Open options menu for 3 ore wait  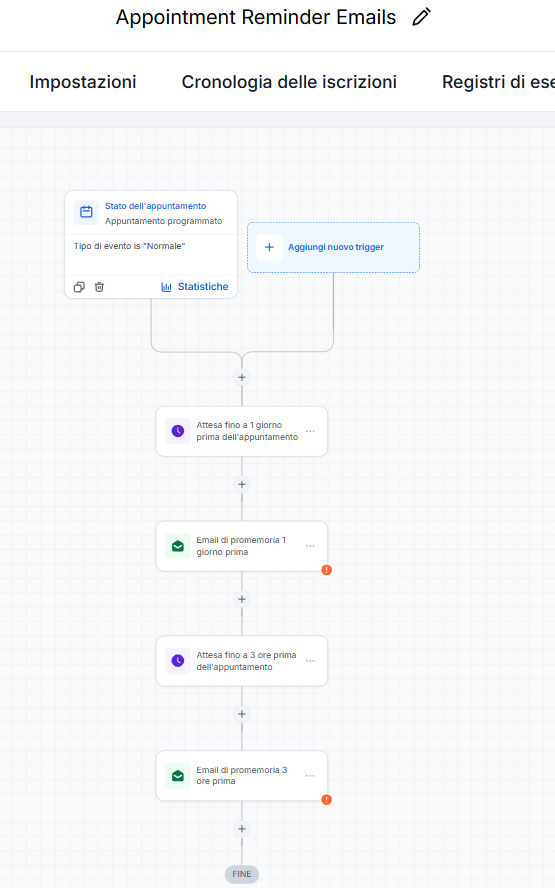coord(310,661)
